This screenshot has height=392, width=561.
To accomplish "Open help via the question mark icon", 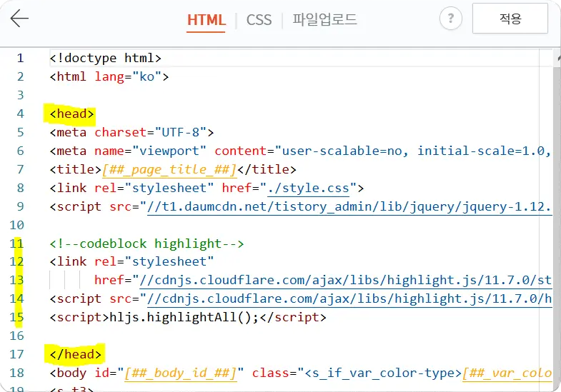I will (x=451, y=19).
